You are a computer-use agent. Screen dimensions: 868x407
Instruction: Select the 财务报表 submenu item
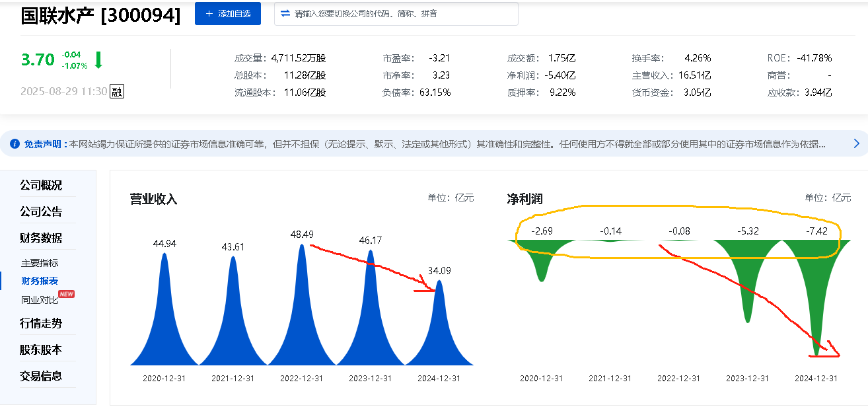(x=40, y=281)
